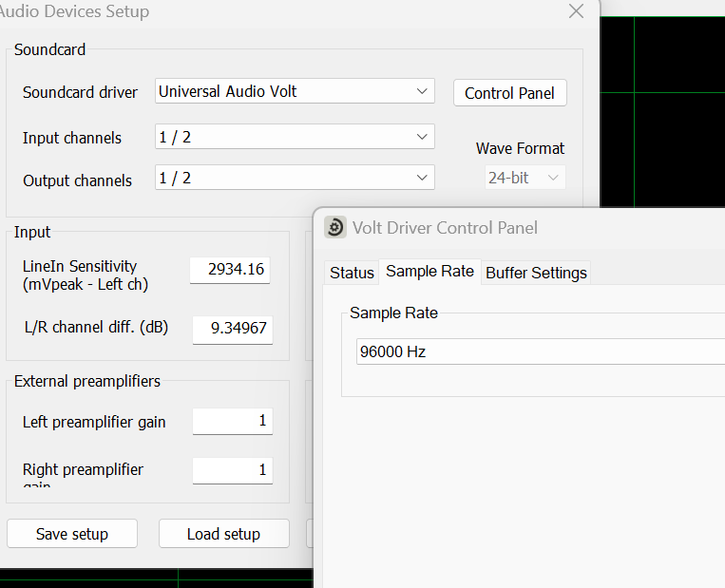Expand the Soundcard driver dropdown arrow
Viewport: 725px width, 588px height.
tap(422, 91)
